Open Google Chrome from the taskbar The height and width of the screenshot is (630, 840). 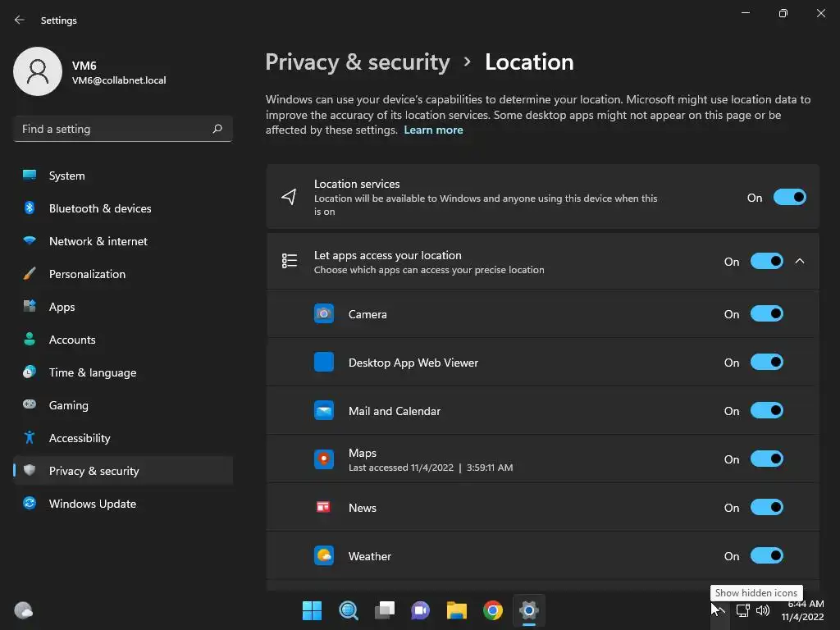(492, 610)
